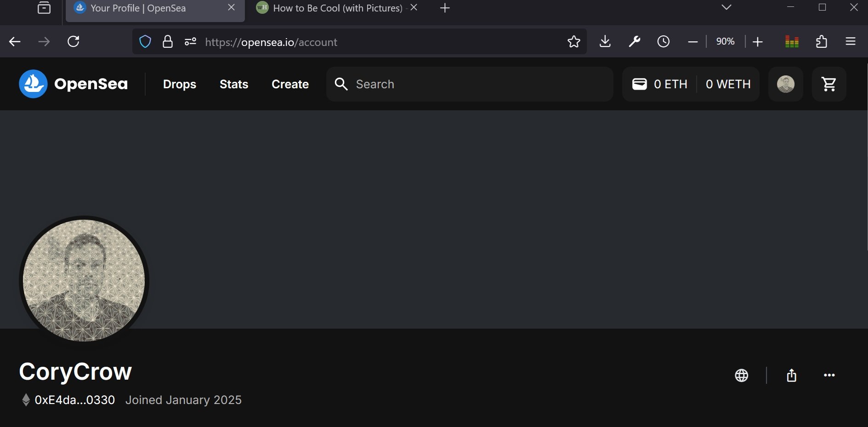Open the list all tabs dropdown

[726, 7]
